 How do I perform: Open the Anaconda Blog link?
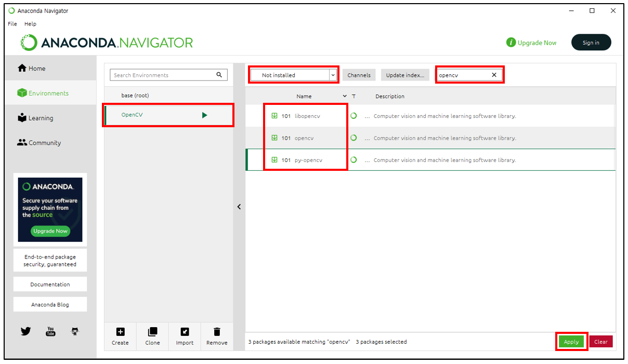pos(50,305)
